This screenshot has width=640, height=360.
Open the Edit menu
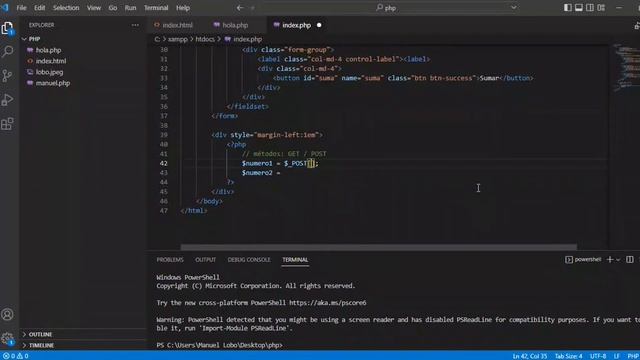40,8
